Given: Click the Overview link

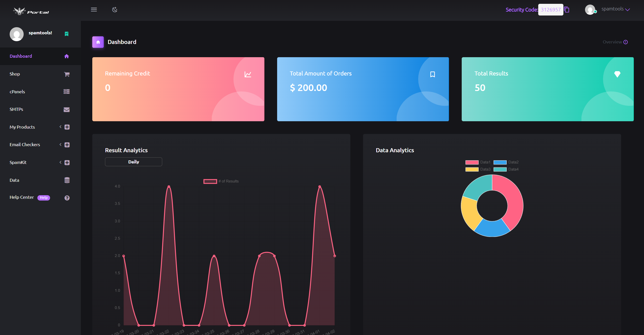Looking at the screenshot, I should coord(613,42).
